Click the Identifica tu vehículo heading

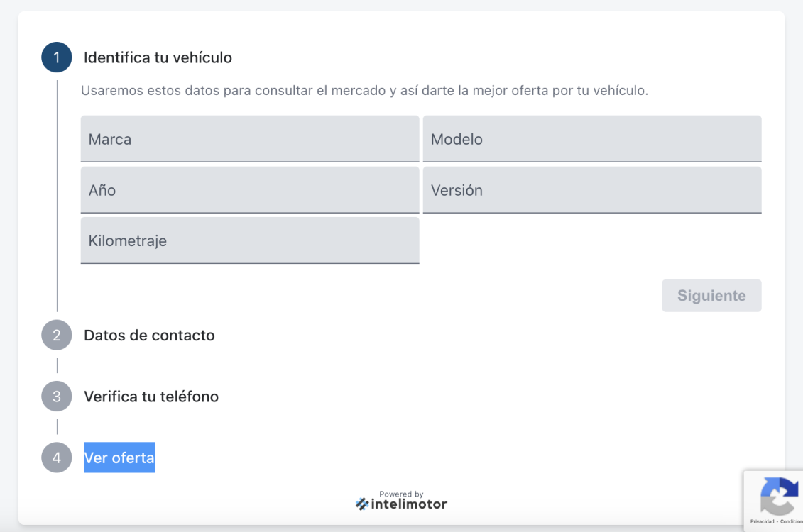click(x=158, y=57)
